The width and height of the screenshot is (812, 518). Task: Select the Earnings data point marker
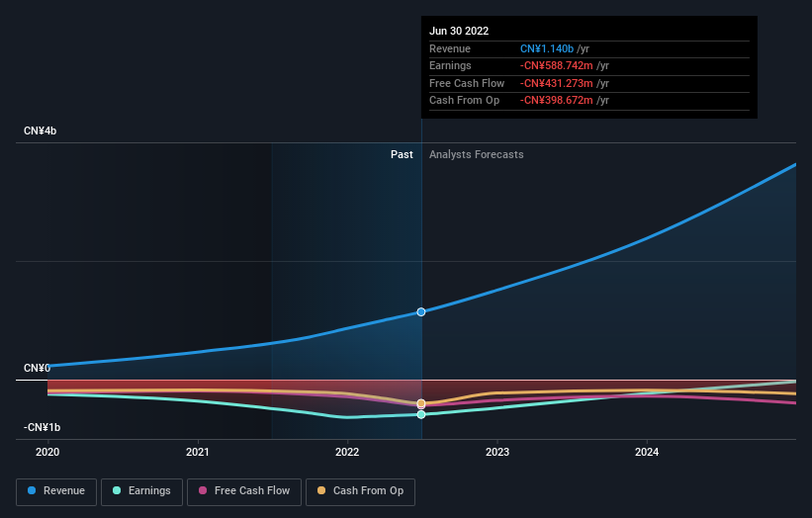pyautogui.click(x=421, y=414)
